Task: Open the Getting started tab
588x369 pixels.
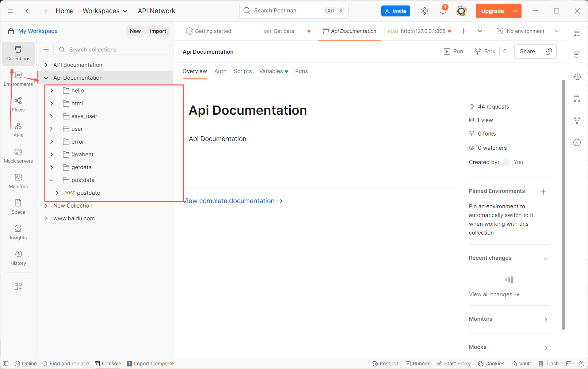Action: (209, 31)
